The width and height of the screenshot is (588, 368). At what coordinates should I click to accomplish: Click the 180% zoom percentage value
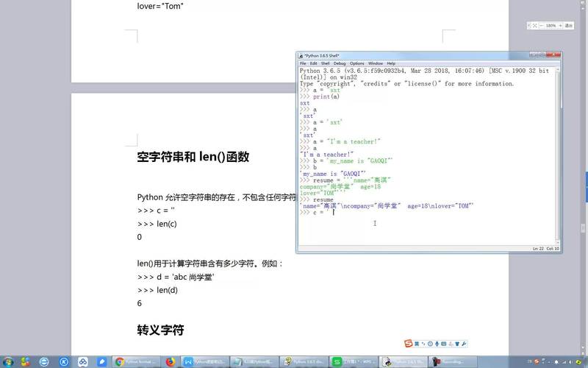pos(551,26)
